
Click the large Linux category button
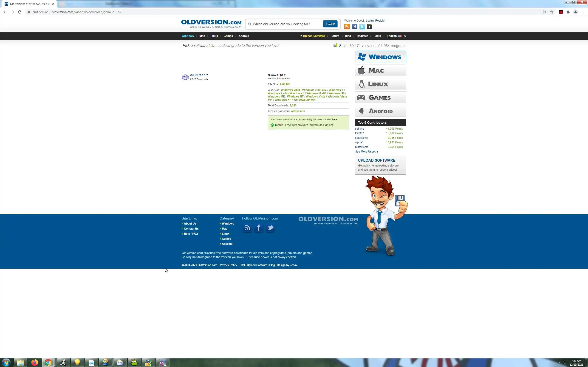380,84
